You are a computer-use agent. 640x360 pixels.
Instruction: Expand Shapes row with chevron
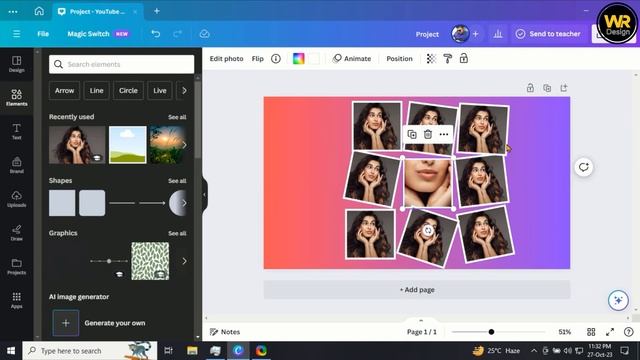coord(184,203)
